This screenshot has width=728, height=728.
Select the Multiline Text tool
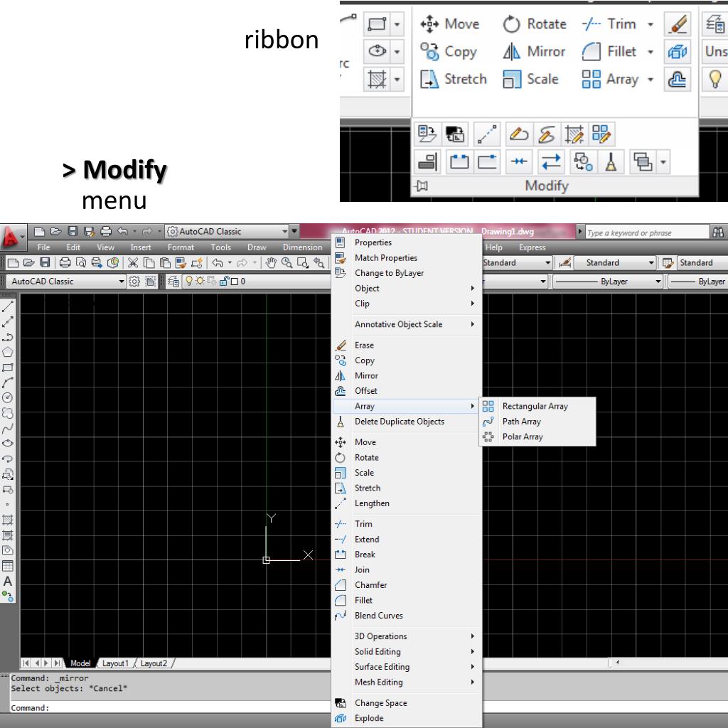(x=8, y=582)
